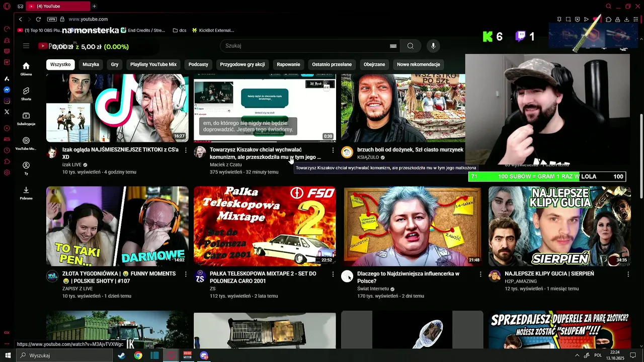Viewport: 644px width, 362px height.
Task: Click the voice search microphone button
Action: pyautogui.click(x=433, y=46)
